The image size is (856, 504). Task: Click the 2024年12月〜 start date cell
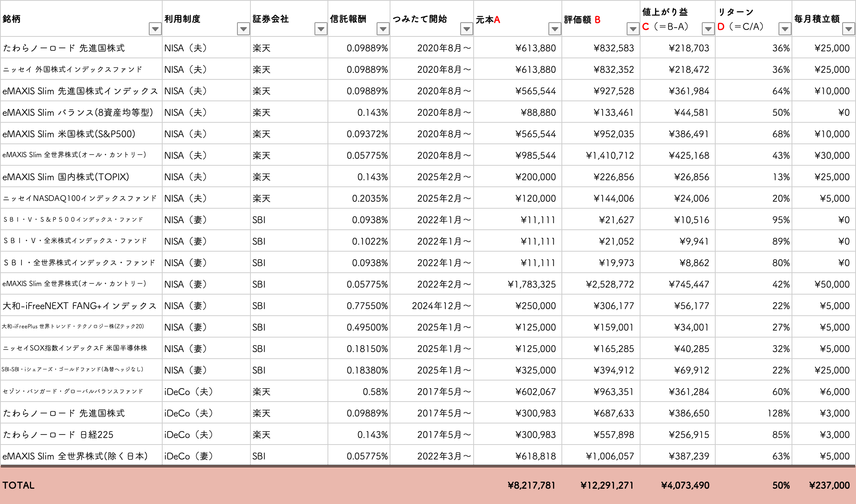441,306
